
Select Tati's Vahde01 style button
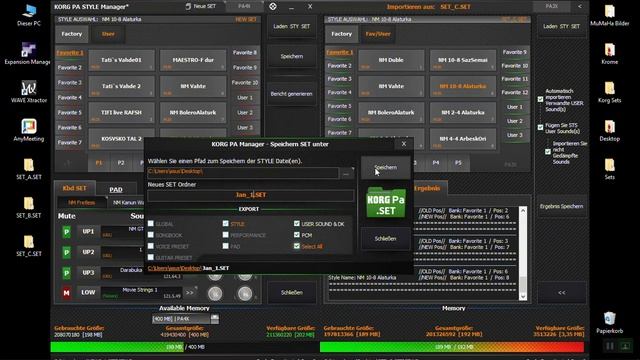point(121,60)
